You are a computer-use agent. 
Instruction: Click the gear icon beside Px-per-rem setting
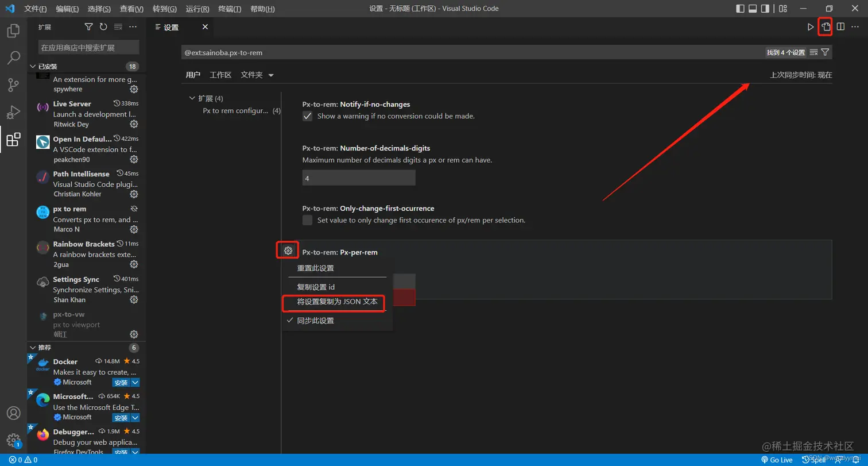point(288,251)
